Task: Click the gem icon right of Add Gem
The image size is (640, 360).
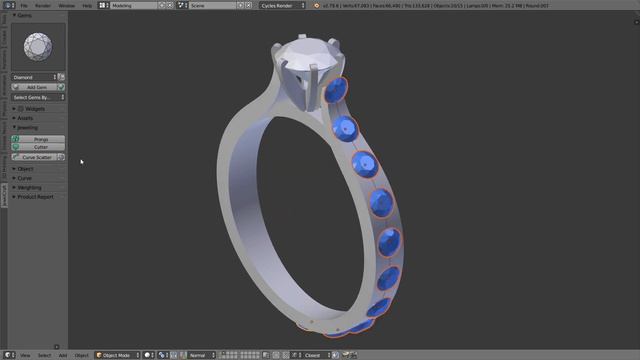Action: 61,87
